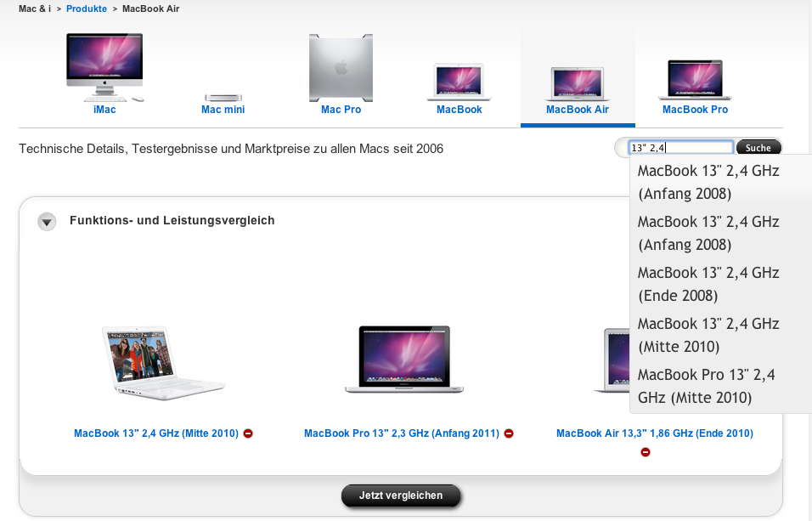Open the MacBook Pro category tab

[695, 110]
